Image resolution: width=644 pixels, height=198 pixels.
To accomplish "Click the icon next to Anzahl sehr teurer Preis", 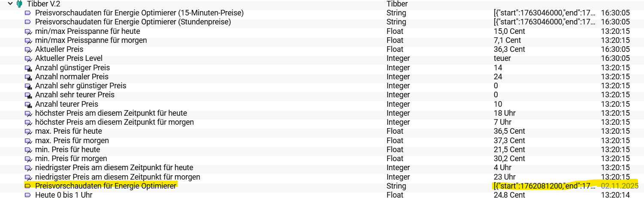I will click(28, 95).
